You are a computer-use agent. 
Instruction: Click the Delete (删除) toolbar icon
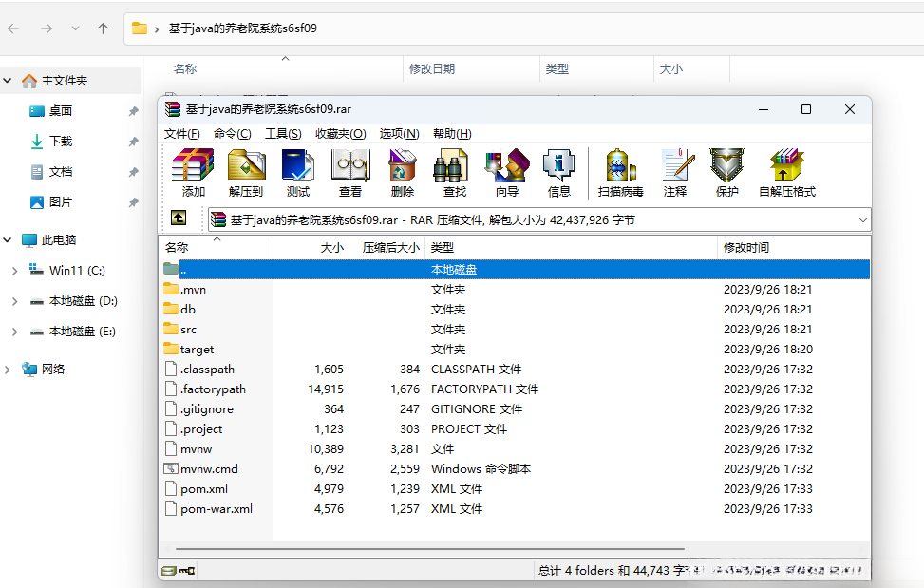point(403,172)
